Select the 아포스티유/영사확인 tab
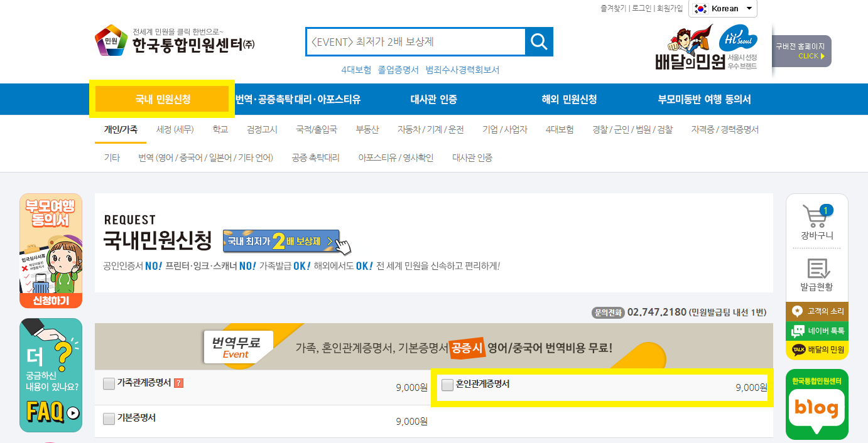868x443 pixels. (x=396, y=157)
